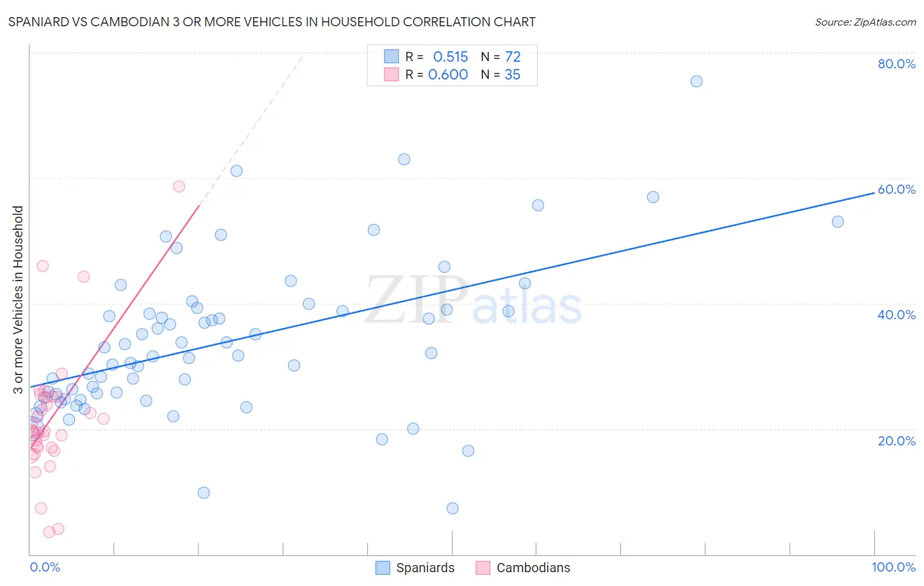Screen dimensions: 924x586
Task: Click the 20.0% y-axis label
Action: point(896,441)
